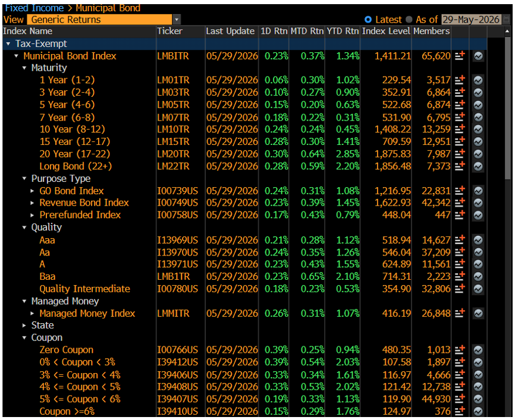Image resolution: width=515 pixels, height=420 pixels.
Task: Sort by the 1D Rtn column header
Action: click(274, 31)
